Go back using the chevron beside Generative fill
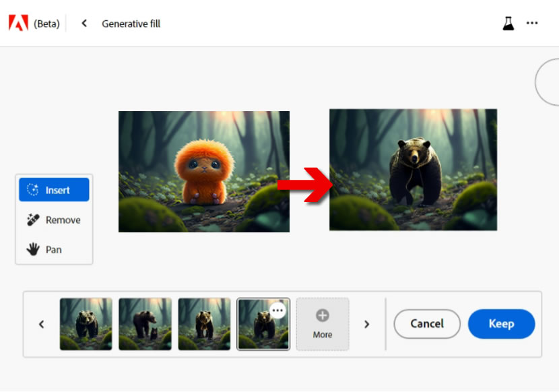The height and width of the screenshot is (392, 559). click(84, 24)
